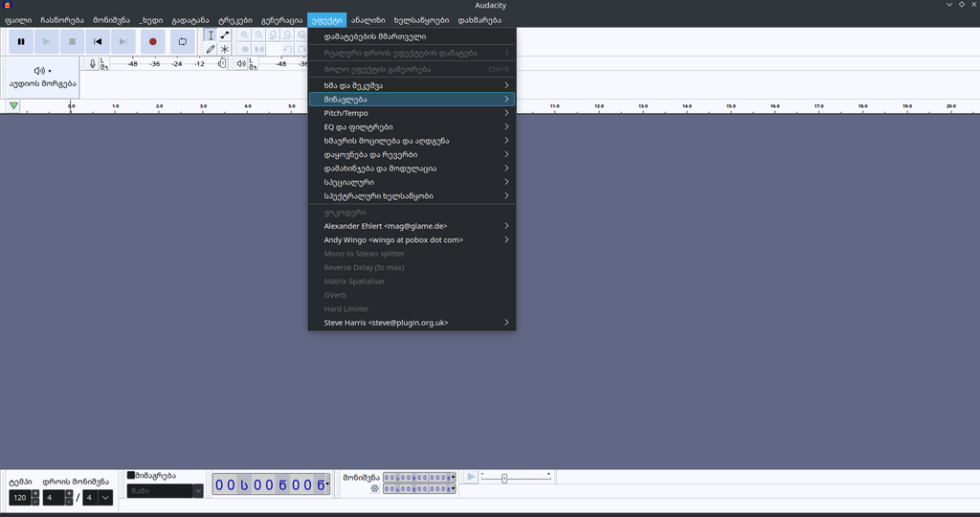Select the Multi-tool asterisk icon

point(224,49)
